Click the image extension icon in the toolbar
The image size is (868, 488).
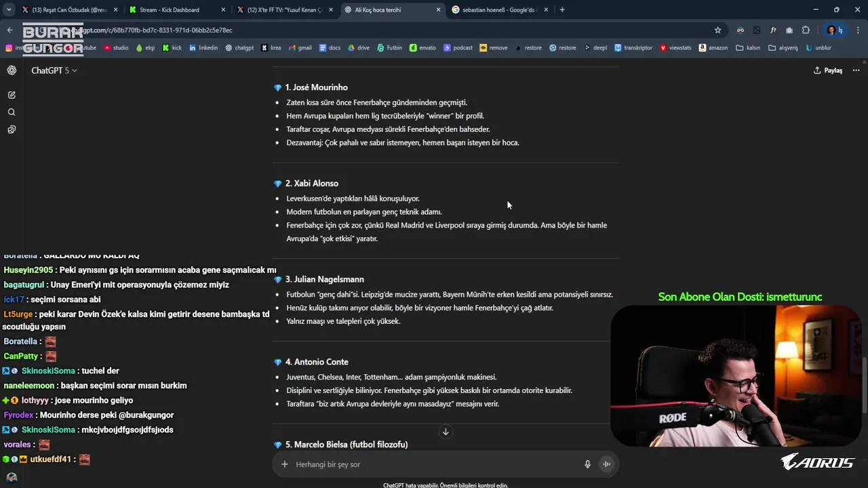[x=757, y=30]
